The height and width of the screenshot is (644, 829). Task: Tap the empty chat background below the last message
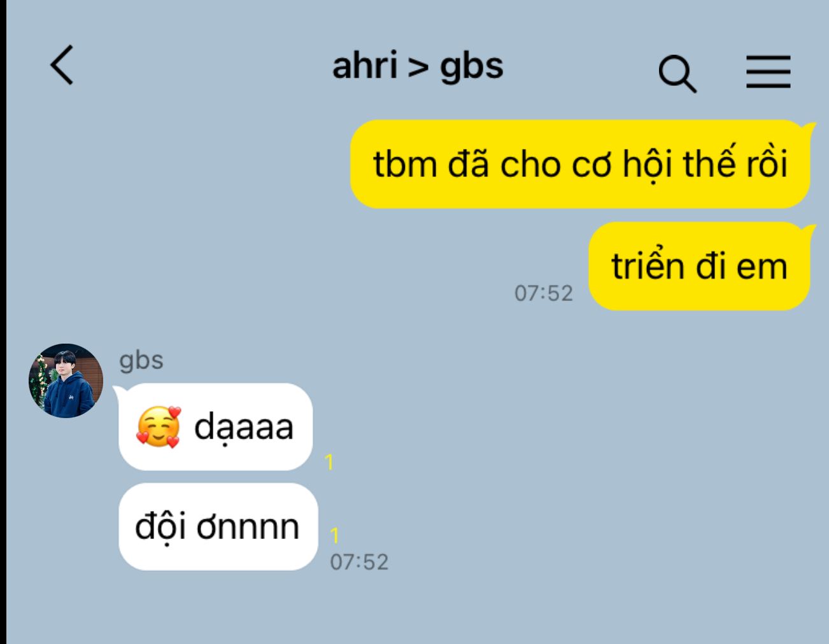pos(414,608)
